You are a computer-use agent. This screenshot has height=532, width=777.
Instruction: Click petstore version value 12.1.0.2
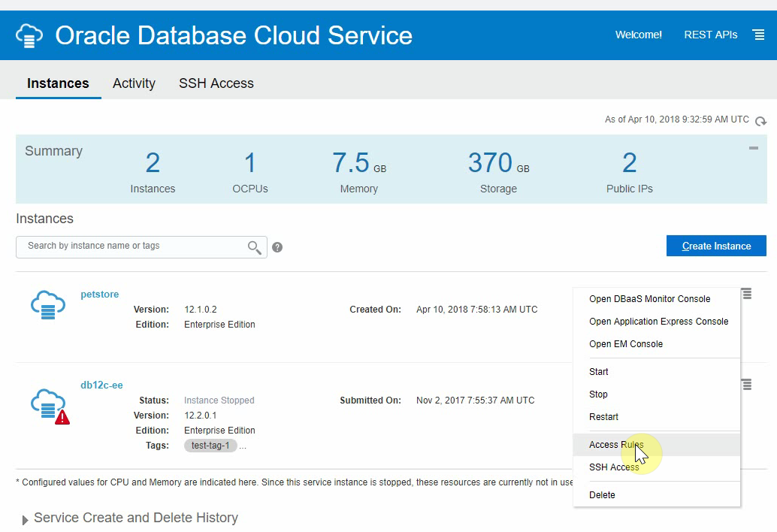point(200,310)
